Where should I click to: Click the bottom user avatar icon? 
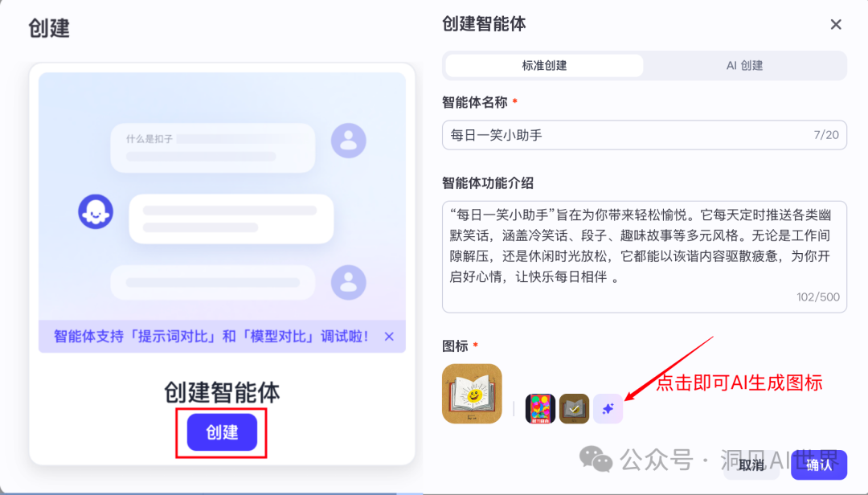coord(348,282)
